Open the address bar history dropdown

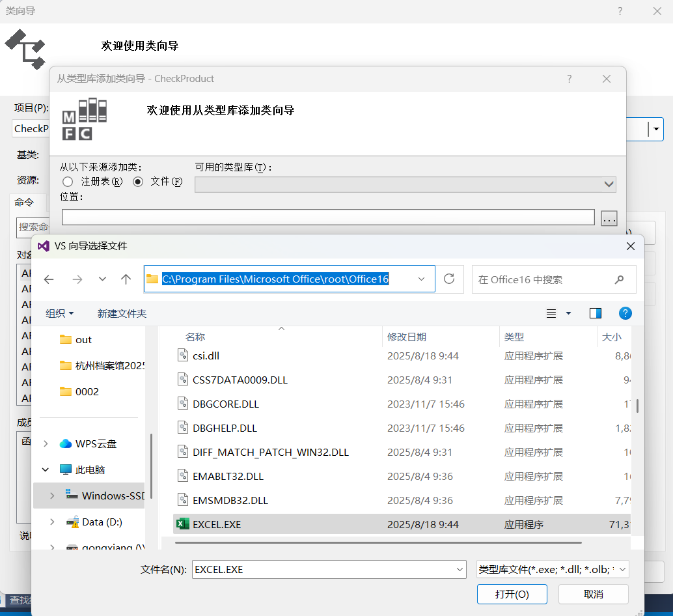422,279
